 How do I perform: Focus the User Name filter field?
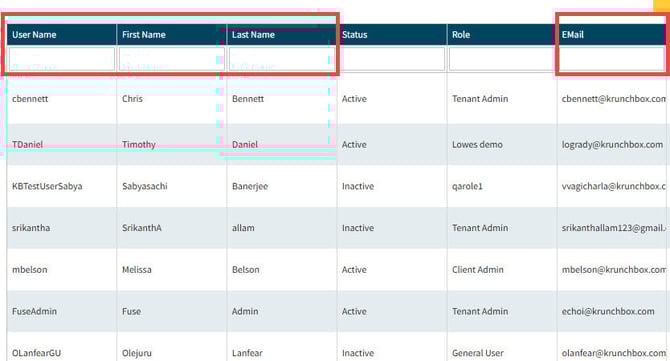point(62,59)
